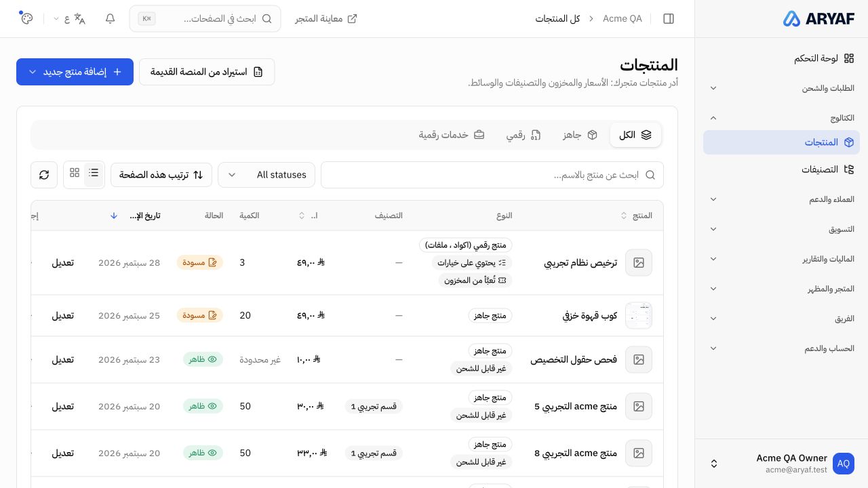Open the notifications bell
This screenshot has height=488, width=868.
[x=110, y=18]
